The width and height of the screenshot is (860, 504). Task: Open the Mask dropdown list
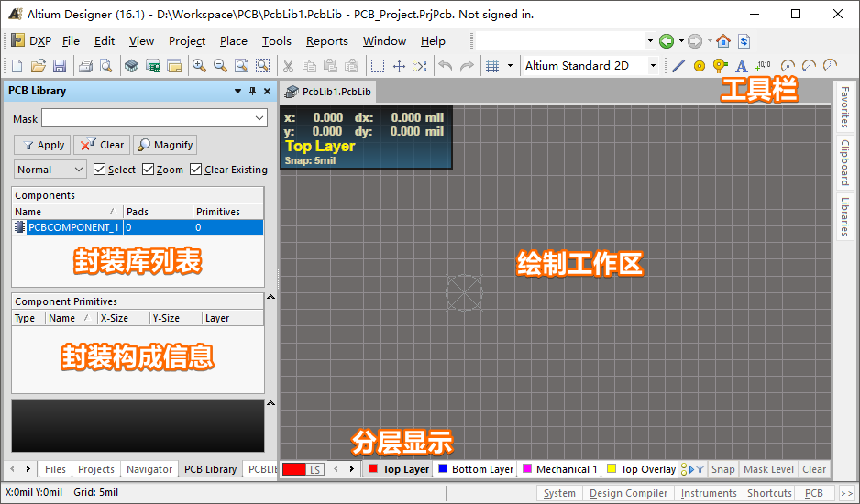pyautogui.click(x=259, y=118)
